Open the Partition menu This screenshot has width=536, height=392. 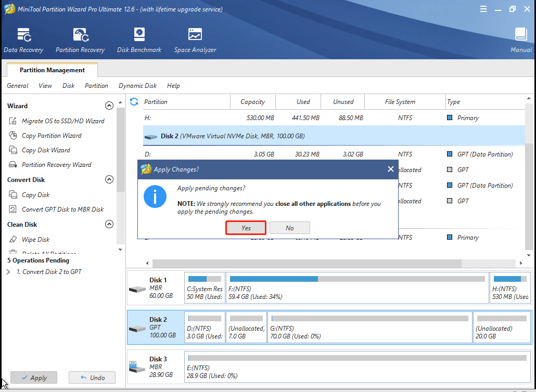pyautogui.click(x=96, y=86)
